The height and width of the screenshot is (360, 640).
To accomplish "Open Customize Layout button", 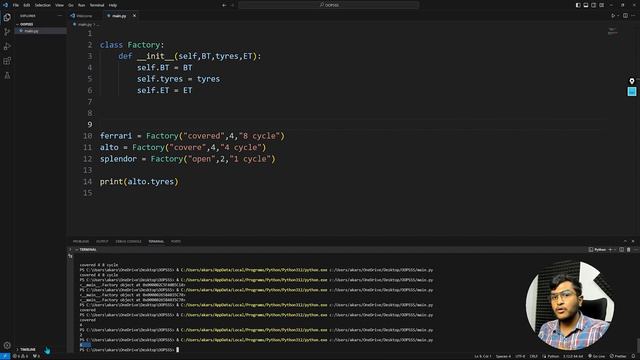I will (x=602, y=5).
